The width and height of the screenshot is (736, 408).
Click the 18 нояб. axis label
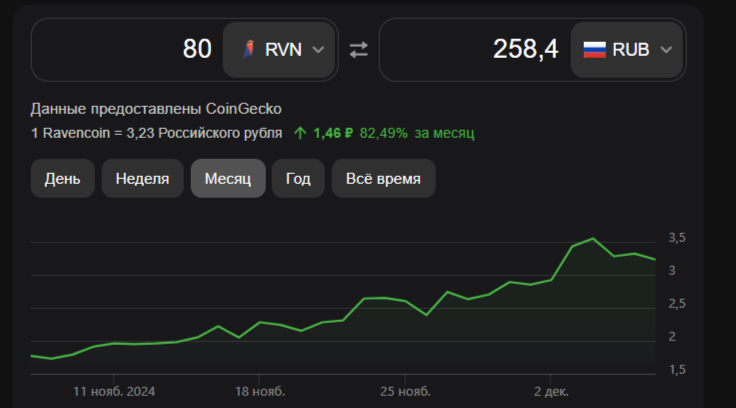point(260,392)
